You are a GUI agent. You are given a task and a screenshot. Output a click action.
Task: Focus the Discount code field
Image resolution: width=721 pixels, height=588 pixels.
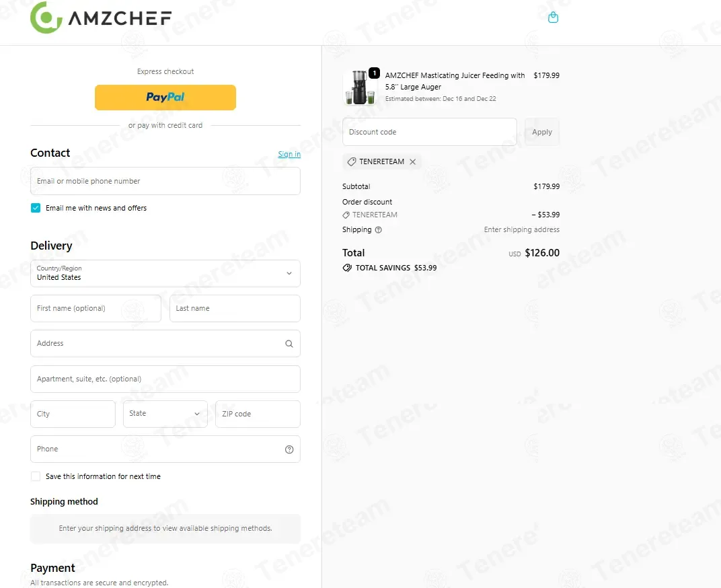pos(430,132)
